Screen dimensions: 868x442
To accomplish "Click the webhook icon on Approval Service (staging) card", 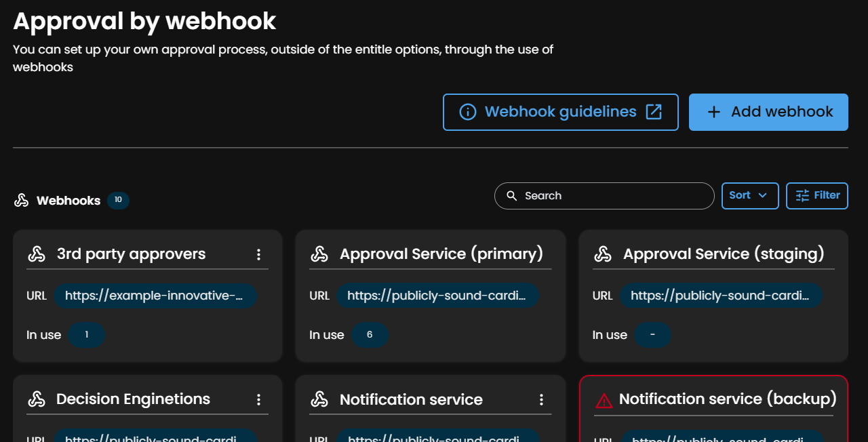I will (x=603, y=254).
